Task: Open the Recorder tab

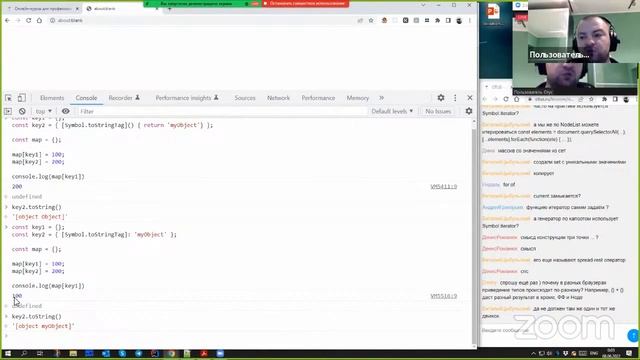Action: 124,98
